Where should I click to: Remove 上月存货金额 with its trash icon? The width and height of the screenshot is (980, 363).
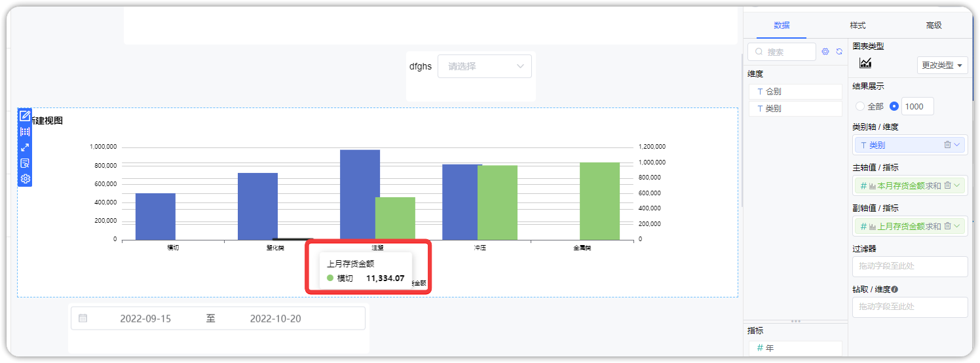pyautogui.click(x=947, y=226)
